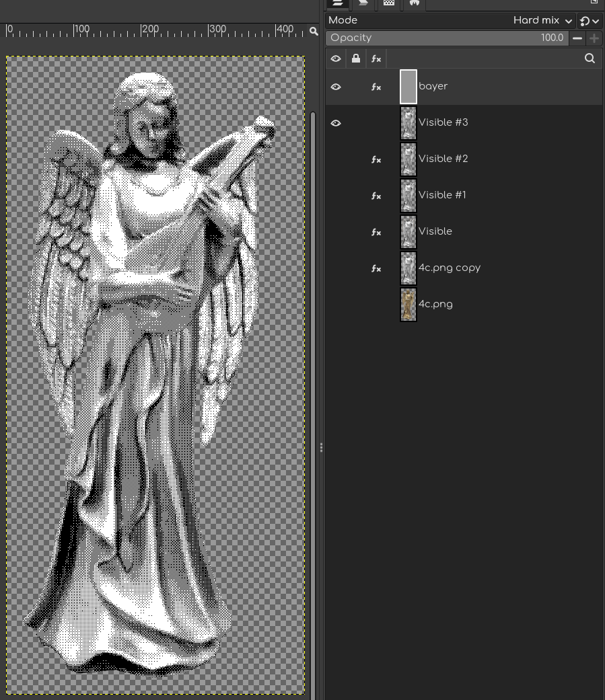Switch to the Channels tab
The width and height of the screenshot is (605, 700).
point(363,3)
